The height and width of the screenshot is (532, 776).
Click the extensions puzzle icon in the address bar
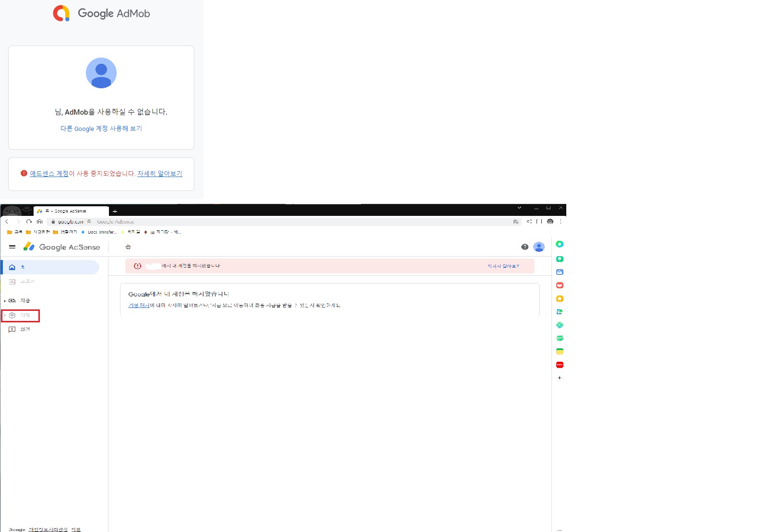click(x=516, y=222)
